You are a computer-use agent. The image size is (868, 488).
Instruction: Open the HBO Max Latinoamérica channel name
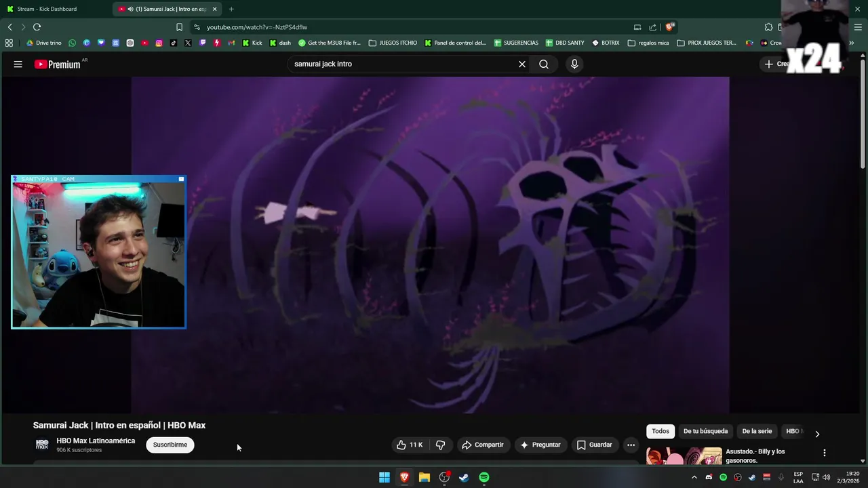tap(96, 441)
